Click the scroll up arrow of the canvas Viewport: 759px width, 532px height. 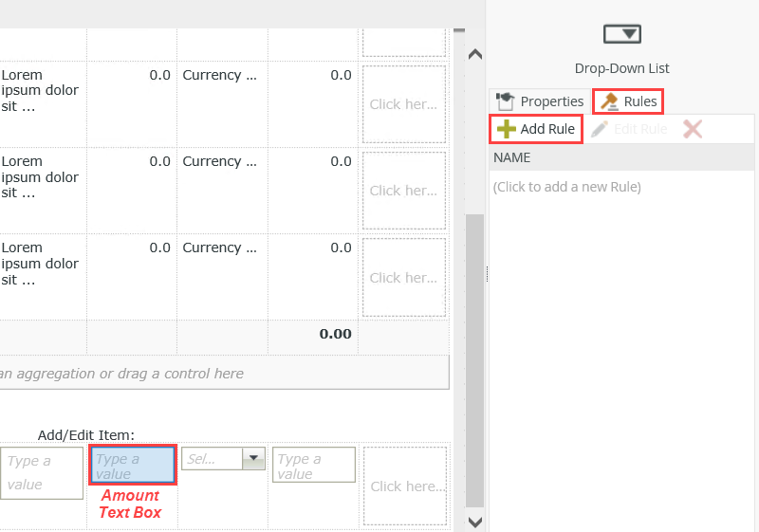coord(475,54)
